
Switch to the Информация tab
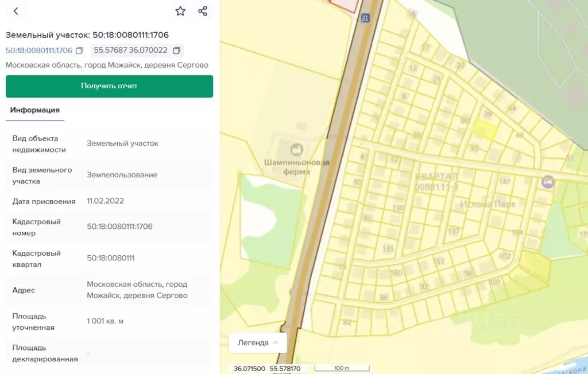(35, 110)
